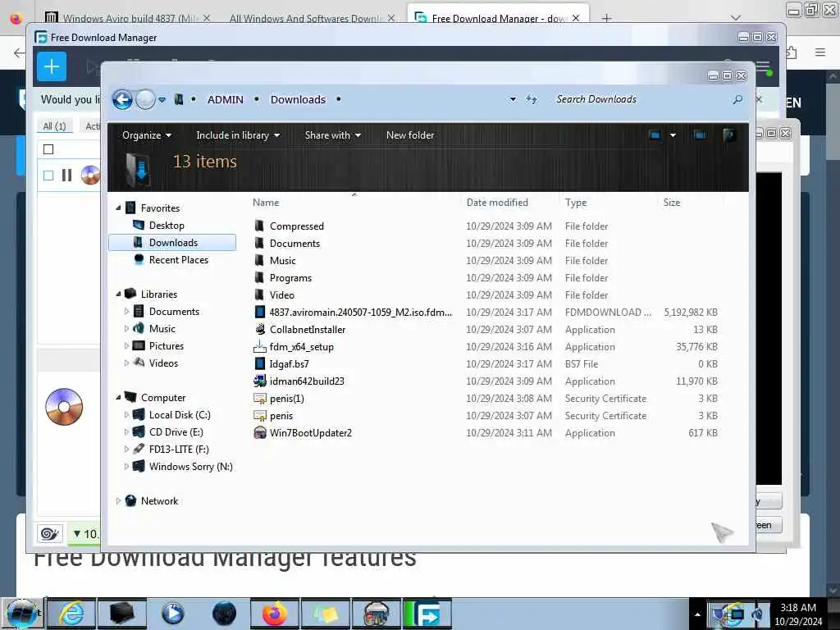Click the refresh icon beside address bar
Viewport: 840px width, 630px height.
531,99
